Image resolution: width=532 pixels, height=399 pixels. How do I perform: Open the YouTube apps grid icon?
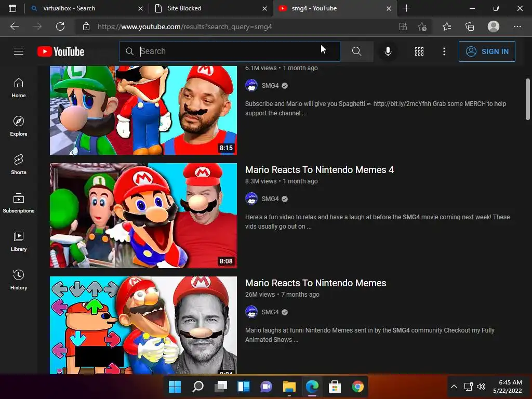coord(419,51)
